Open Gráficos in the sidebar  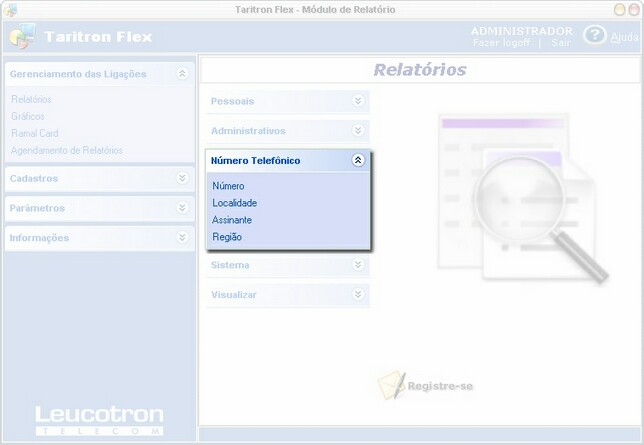28,116
